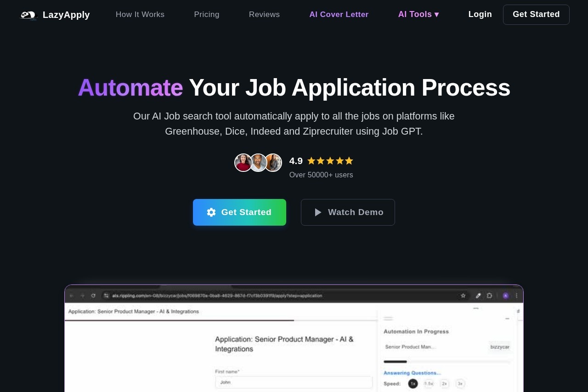Minimize the Automation In Progress panel

507,318
